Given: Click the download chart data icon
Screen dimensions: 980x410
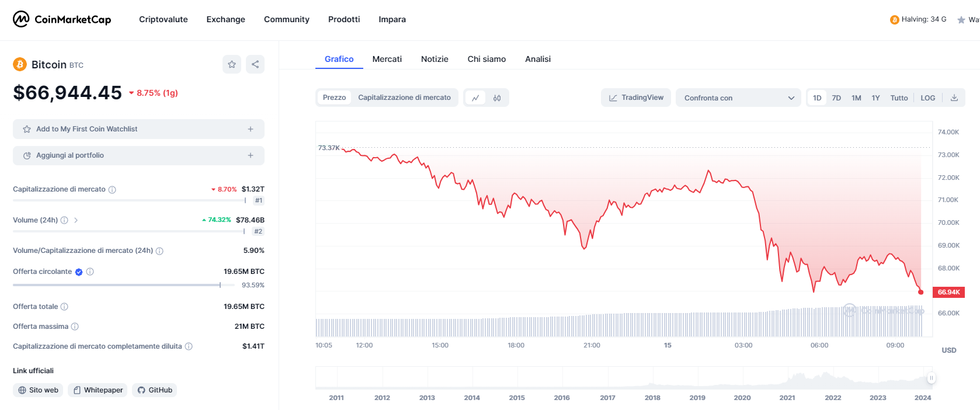Looking at the screenshot, I should point(954,98).
